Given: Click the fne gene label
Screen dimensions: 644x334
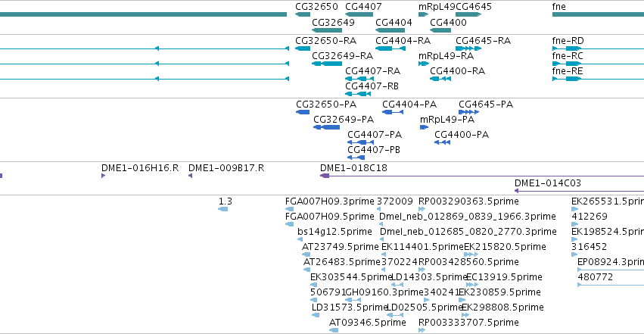Looking at the screenshot, I should [x=559, y=7].
